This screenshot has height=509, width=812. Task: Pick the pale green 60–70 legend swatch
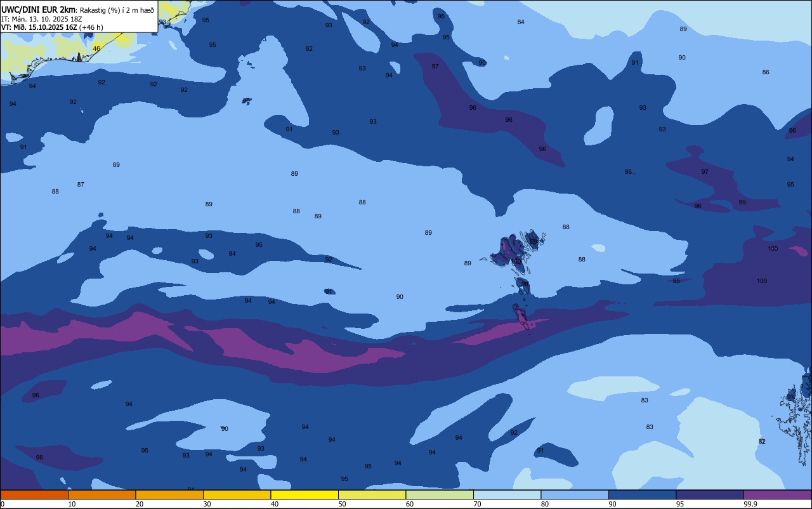pyautogui.click(x=440, y=494)
